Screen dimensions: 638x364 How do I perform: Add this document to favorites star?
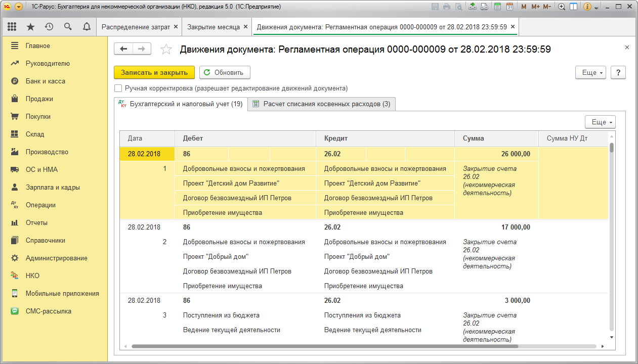click(166, 49)
